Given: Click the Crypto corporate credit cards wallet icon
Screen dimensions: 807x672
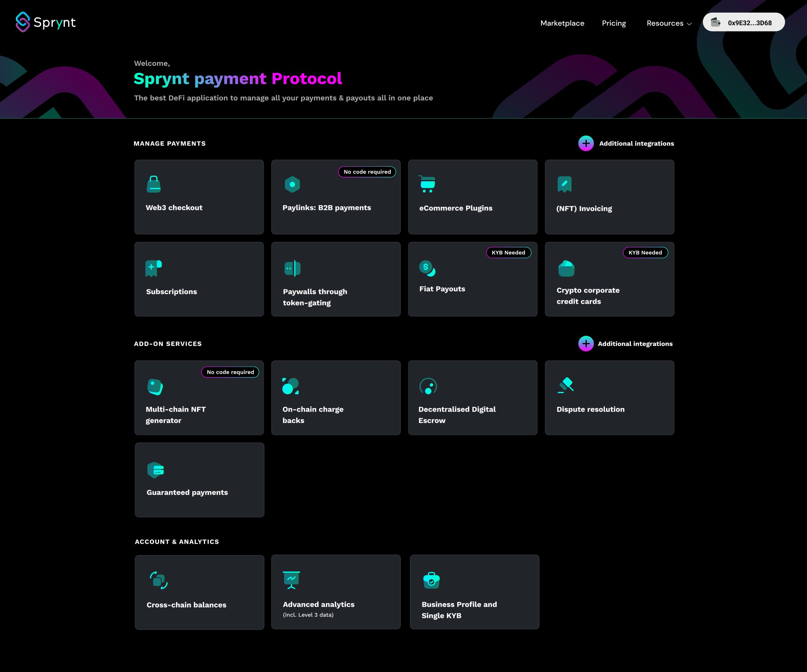Looking at the screenshot, I should point(566,268).
